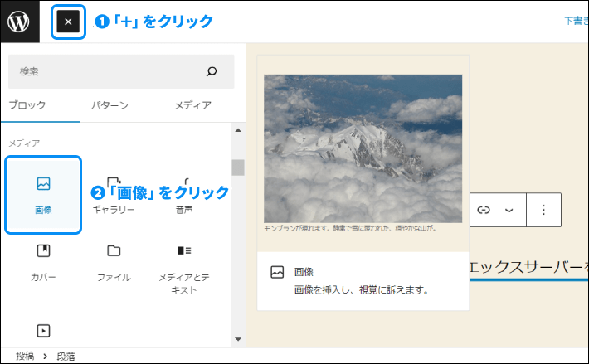The image size is (589, 364).
Task: Insert the 画像 block
Action: click(x=43, y=194)
